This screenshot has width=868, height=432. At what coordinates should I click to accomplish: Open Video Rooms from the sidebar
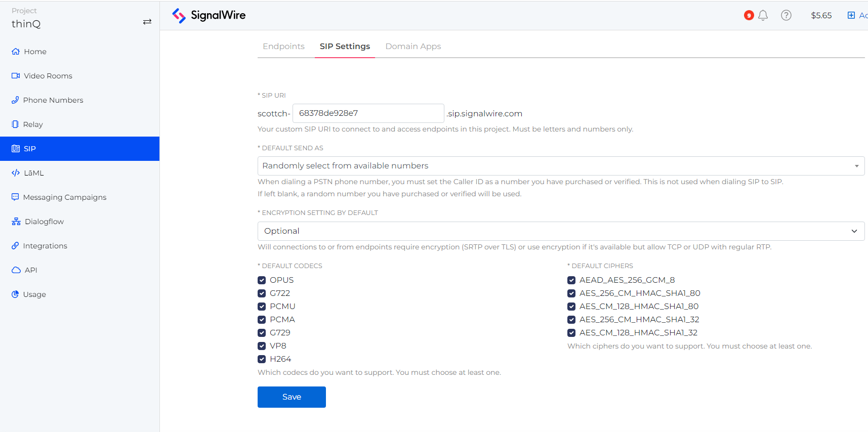coord(48,76)
